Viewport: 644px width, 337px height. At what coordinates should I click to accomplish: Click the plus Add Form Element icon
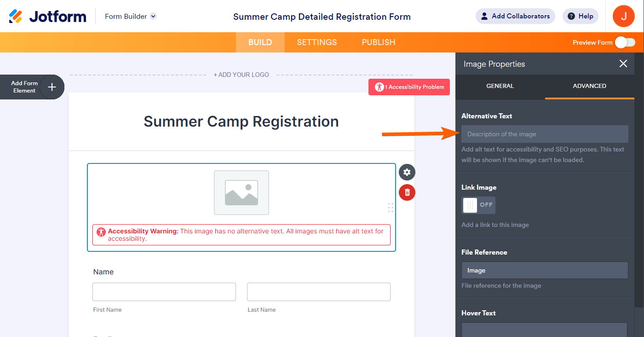(52, 87)
